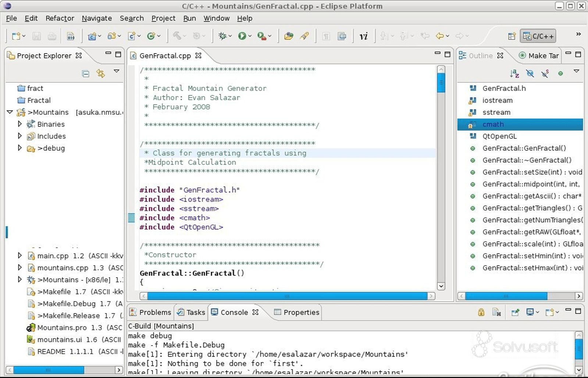Expand the debug folder node
The height and width of the screenshot is (378, 588).
20,148
